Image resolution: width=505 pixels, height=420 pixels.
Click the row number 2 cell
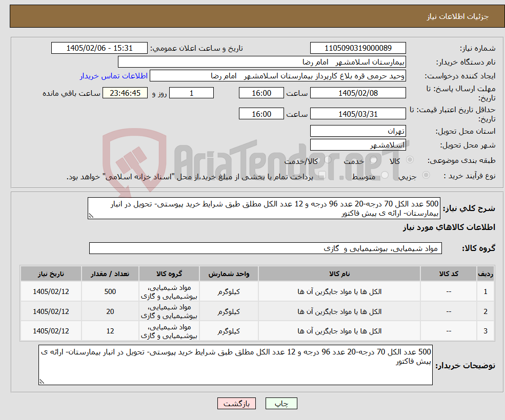point(486,311)
